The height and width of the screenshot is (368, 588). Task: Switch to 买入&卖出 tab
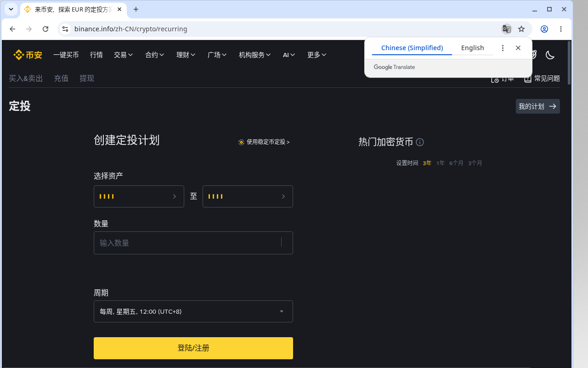tap(26, 78)
